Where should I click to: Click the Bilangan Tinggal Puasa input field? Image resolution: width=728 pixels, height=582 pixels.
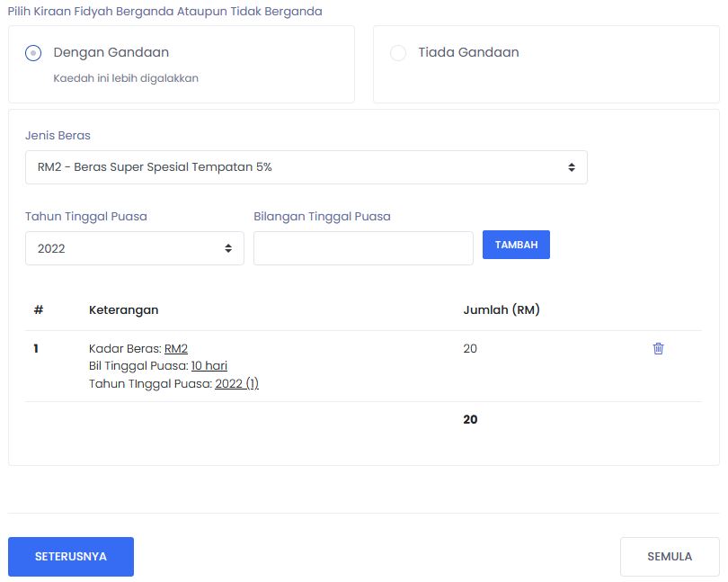[363, 247]
